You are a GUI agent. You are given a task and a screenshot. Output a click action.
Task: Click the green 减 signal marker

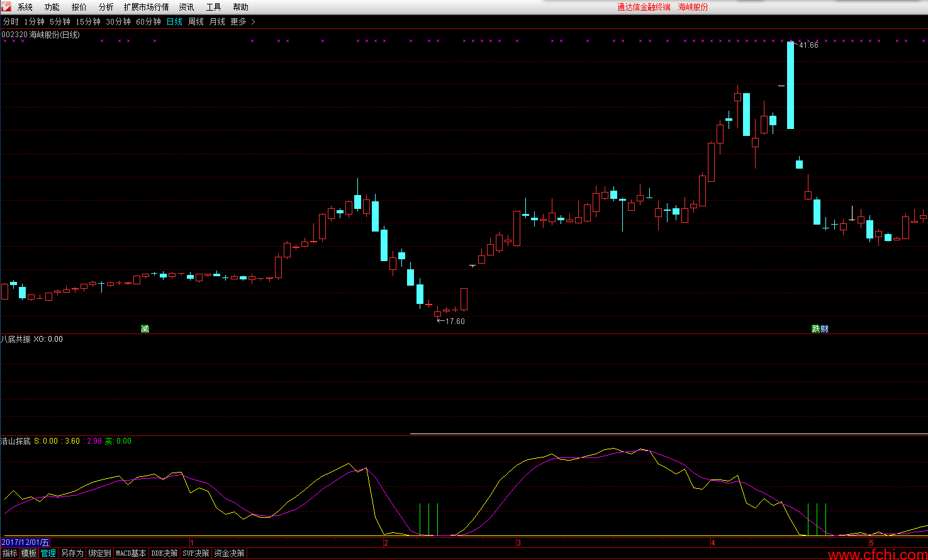pyautogui.click(x=145, y=328)
